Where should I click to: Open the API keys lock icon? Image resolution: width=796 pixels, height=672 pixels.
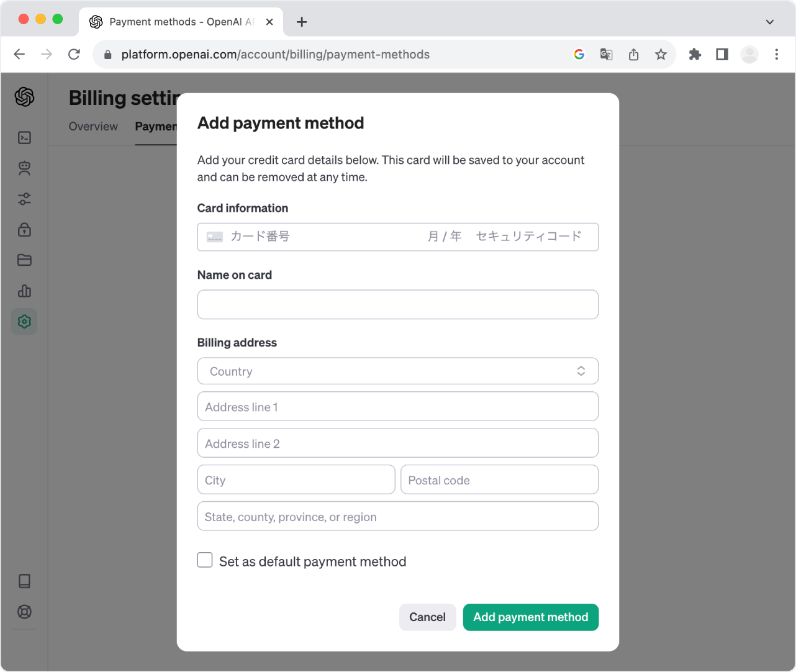click(x=24, y=230)
